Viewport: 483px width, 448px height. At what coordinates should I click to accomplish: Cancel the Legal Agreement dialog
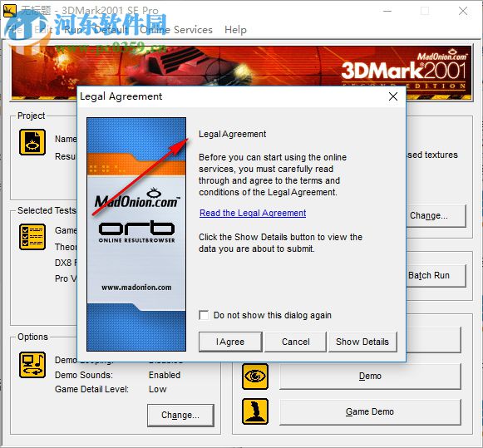tap(295, 342)
